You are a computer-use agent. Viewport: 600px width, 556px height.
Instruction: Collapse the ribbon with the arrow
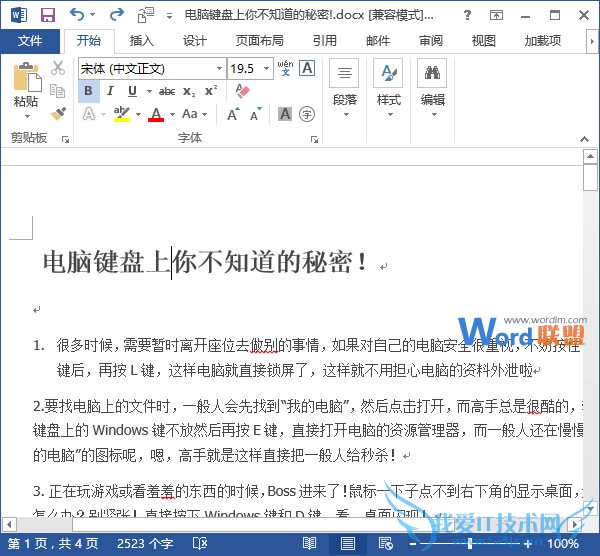point(584,139)
